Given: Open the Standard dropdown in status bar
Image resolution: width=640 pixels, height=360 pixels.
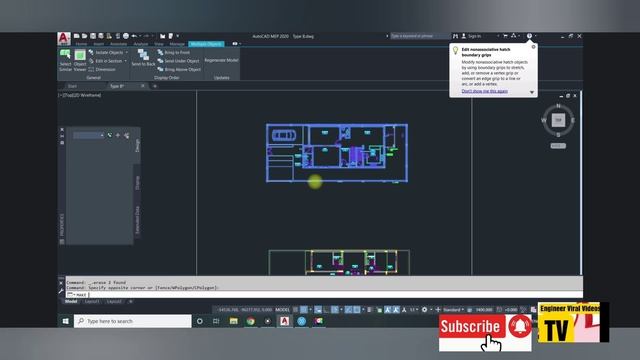Looking at the screenshot, I should pos(453,310).
